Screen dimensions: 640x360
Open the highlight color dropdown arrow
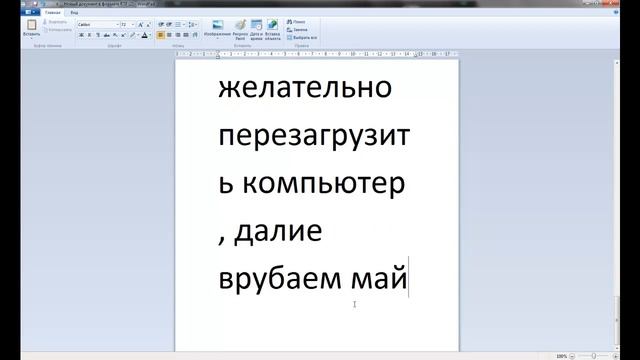138,35
